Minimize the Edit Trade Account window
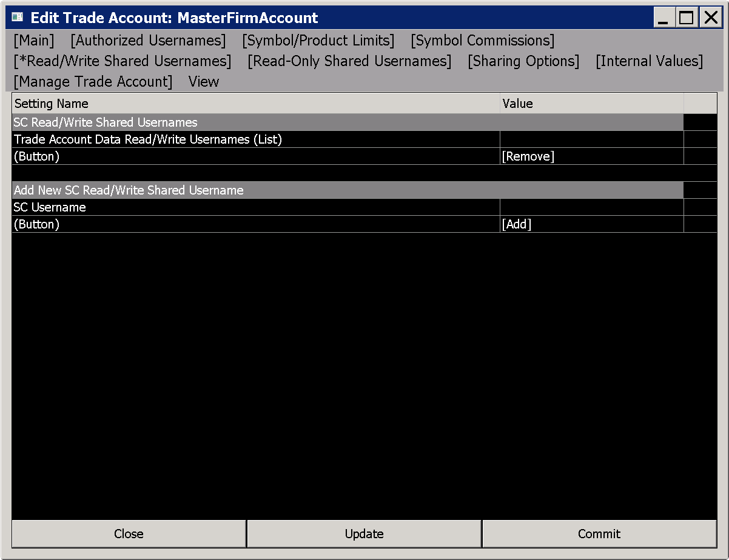Viewport: 729px width, 560px height. 663,18
